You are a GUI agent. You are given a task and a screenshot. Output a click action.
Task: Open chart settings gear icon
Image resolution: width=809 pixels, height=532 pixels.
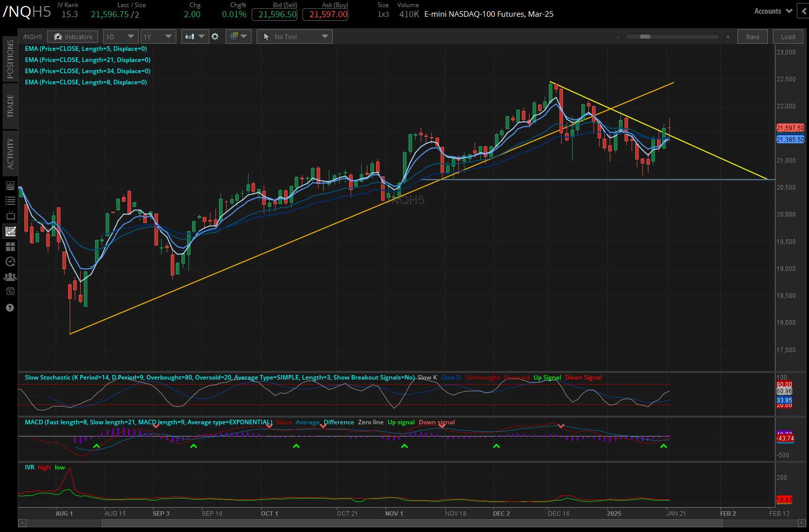(x=215, y=37)
